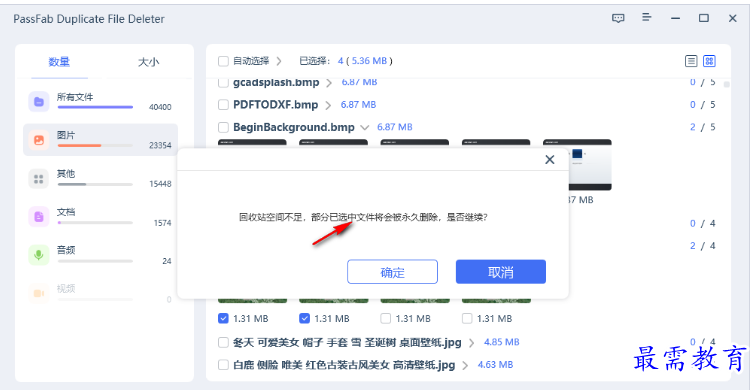Switch to the 数量 tab
This screenshot has width=755, height=390.
click(x=59, y=62)
